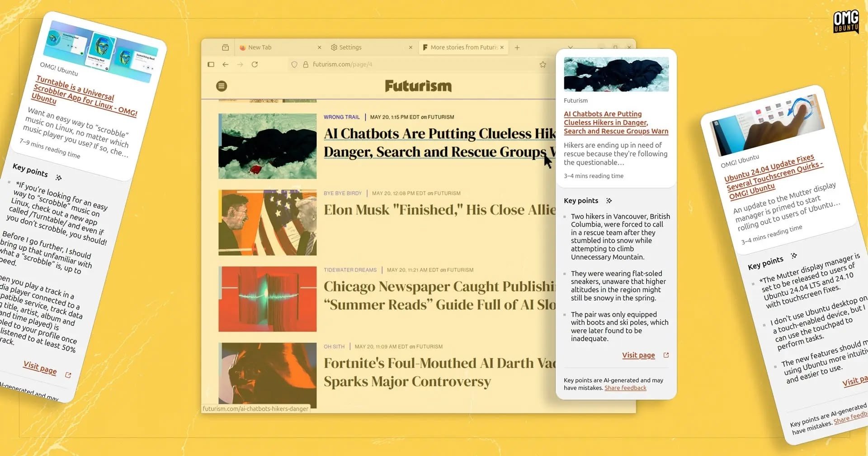Open the Share feedback link

(625, 388)
